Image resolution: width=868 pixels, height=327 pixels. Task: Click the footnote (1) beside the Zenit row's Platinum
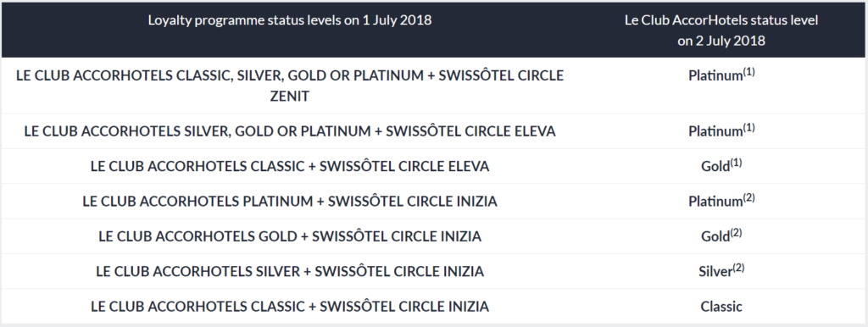pos(748,72)
